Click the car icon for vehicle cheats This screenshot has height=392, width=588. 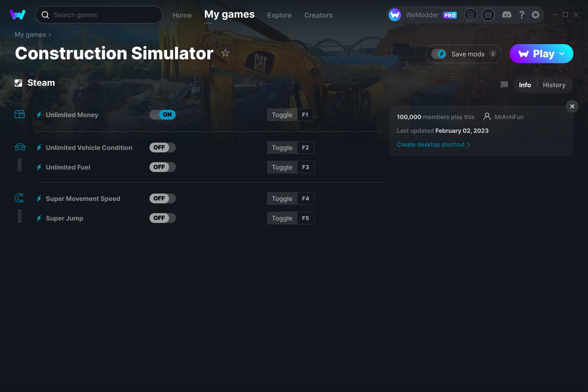[20, 147]
